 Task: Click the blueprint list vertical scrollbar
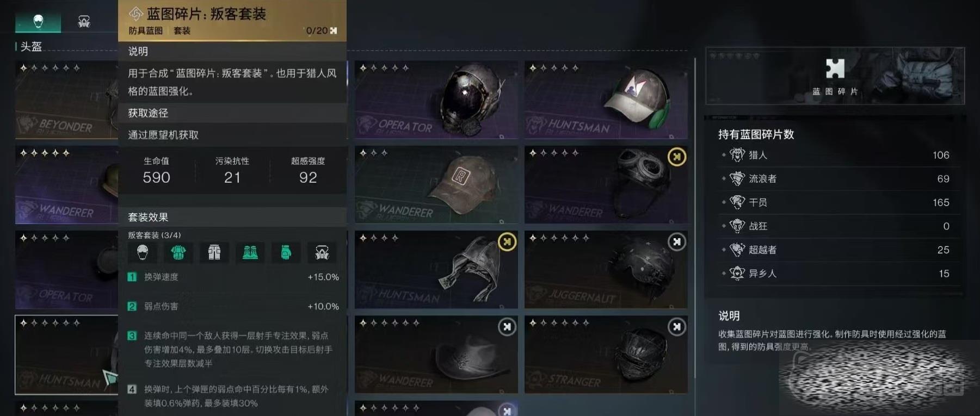pos(695,218)
